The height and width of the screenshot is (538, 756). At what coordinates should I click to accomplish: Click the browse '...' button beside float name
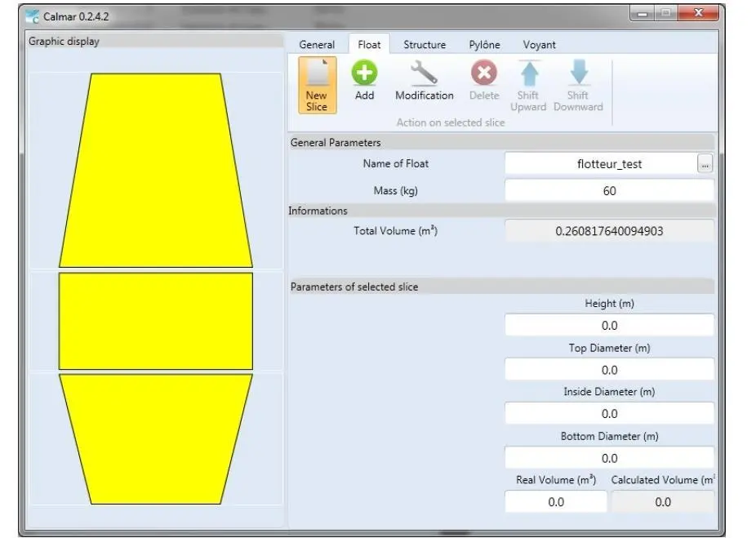click(x=705, y=164)
